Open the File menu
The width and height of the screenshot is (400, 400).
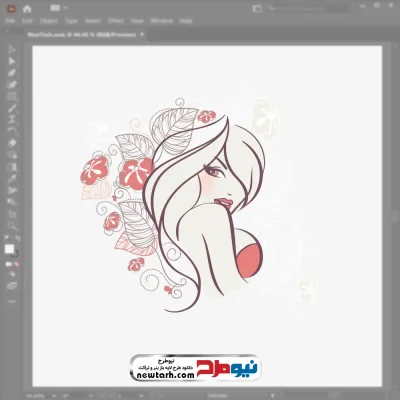coord(10,21)
